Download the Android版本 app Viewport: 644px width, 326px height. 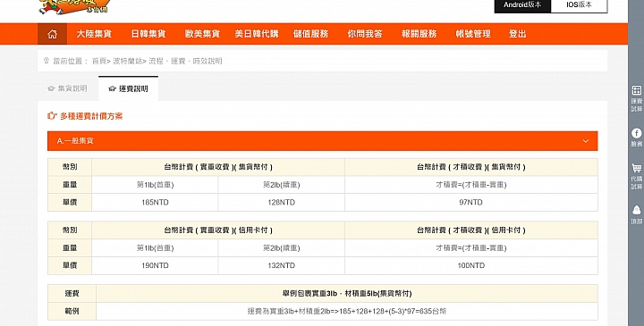tap(522, 5)
